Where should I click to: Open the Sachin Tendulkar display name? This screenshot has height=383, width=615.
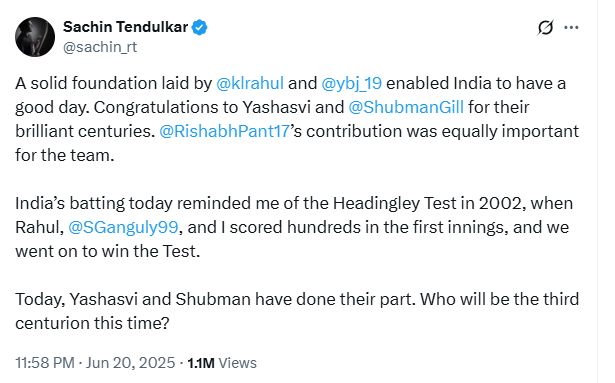(125, 27)
